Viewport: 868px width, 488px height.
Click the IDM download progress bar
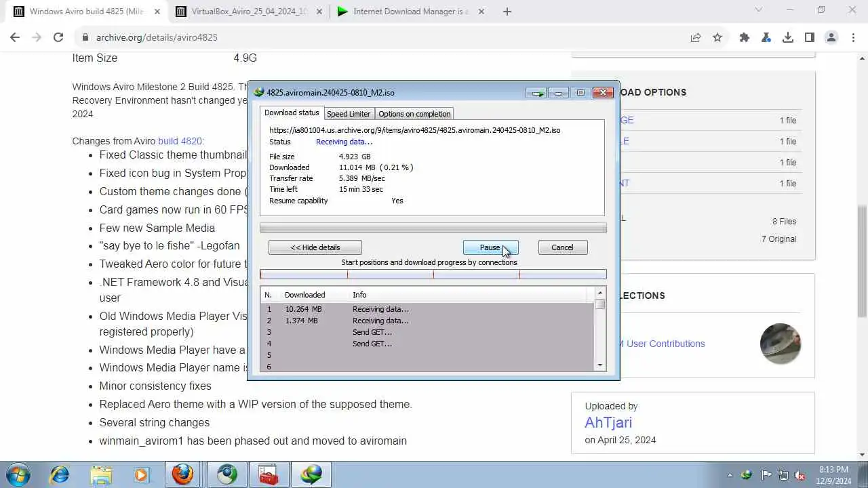click(433, 228)
